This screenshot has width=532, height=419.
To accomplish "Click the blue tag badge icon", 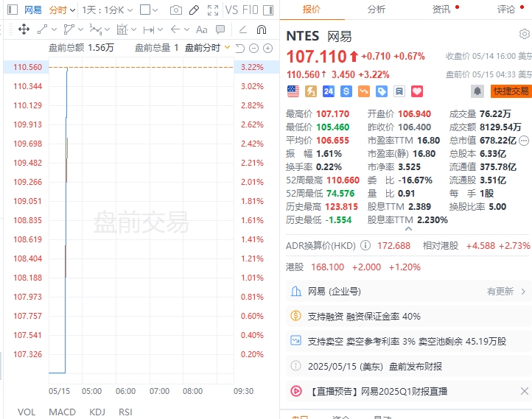I will (x=382, y=91).
